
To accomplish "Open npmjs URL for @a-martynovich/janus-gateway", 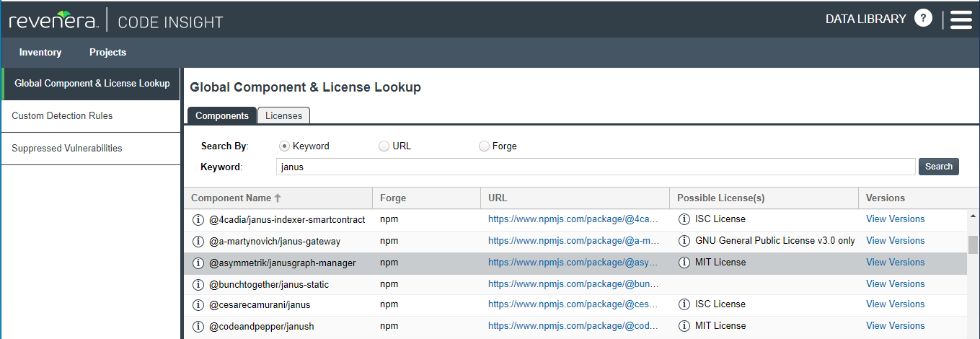I will pos(573,241).
